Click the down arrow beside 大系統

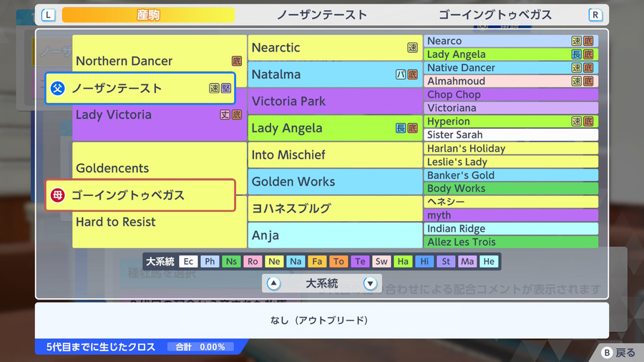tap(370, 283)
